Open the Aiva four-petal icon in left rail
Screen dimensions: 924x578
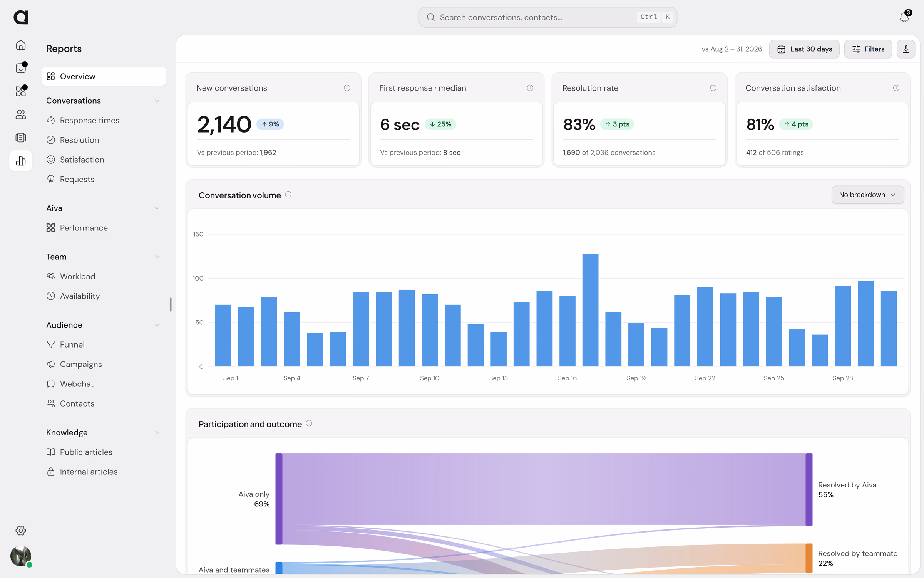(x=21, y=91)
